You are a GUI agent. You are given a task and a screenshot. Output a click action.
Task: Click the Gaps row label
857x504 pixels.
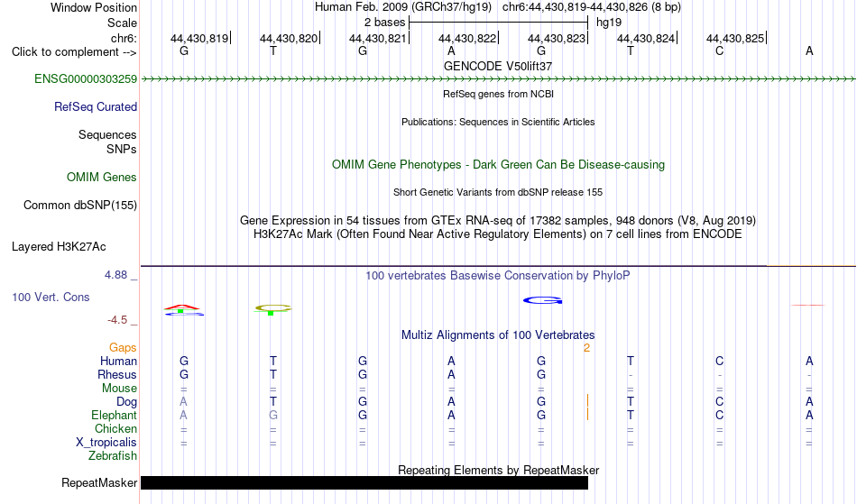[123, 348]
